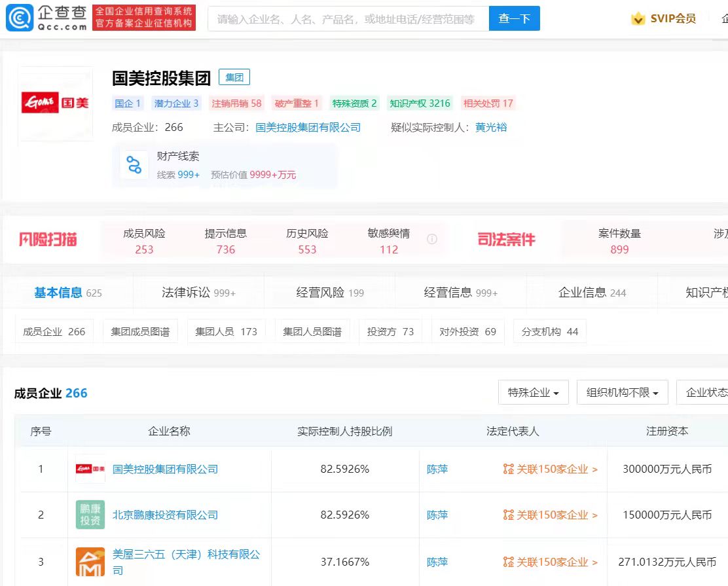Switch to the 法律诉讼 tab

tap(199, 293)
